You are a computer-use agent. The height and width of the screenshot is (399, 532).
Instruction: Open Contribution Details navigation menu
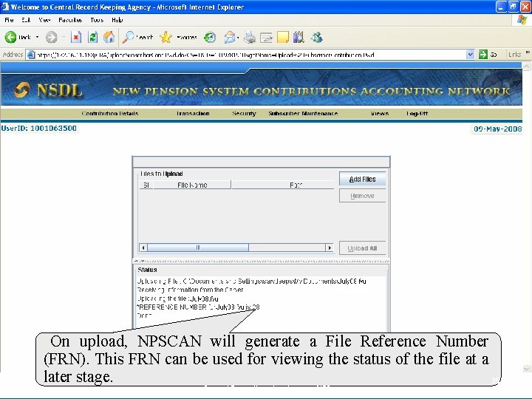[x=110, y=113]
